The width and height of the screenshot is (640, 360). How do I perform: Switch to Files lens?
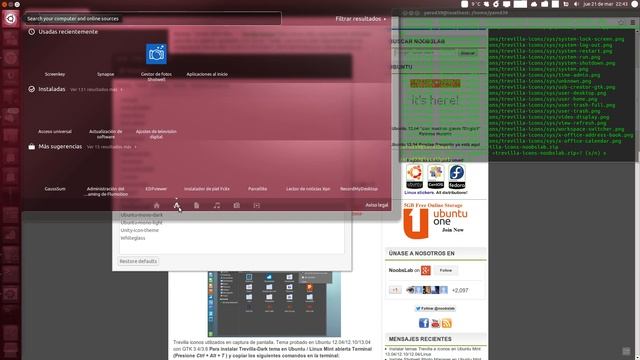coord(196,205)
